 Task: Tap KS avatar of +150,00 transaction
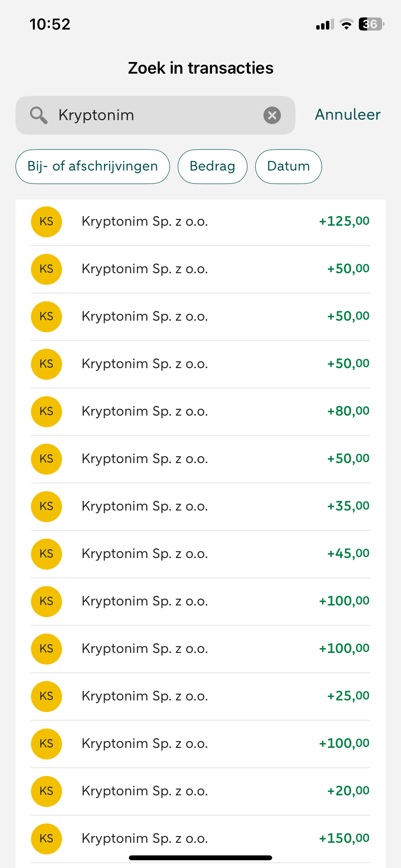(x=46, y=839)
